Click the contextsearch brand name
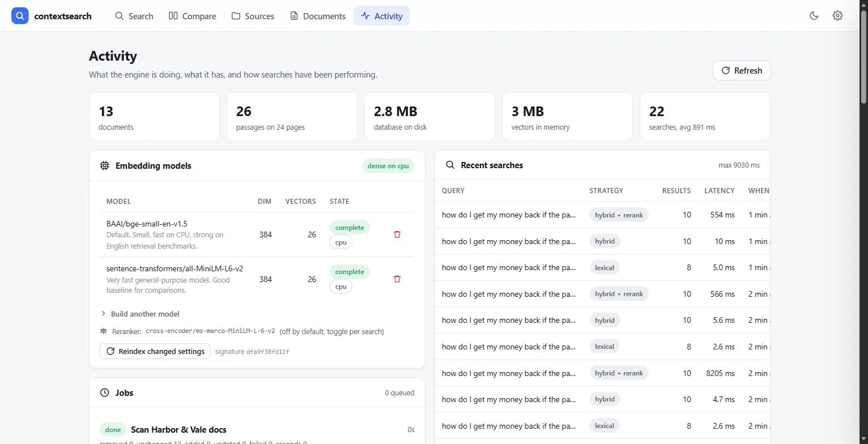 pyautogui.click(x=63, y=16)
